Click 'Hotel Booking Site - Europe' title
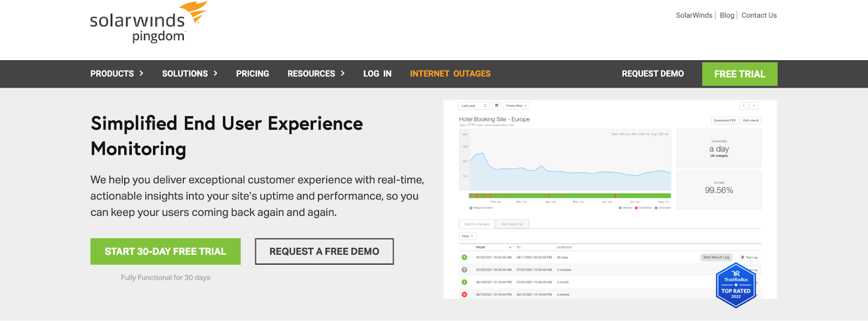Image resolution: width=868 pixels, height=321 pixels. (494, 119)
